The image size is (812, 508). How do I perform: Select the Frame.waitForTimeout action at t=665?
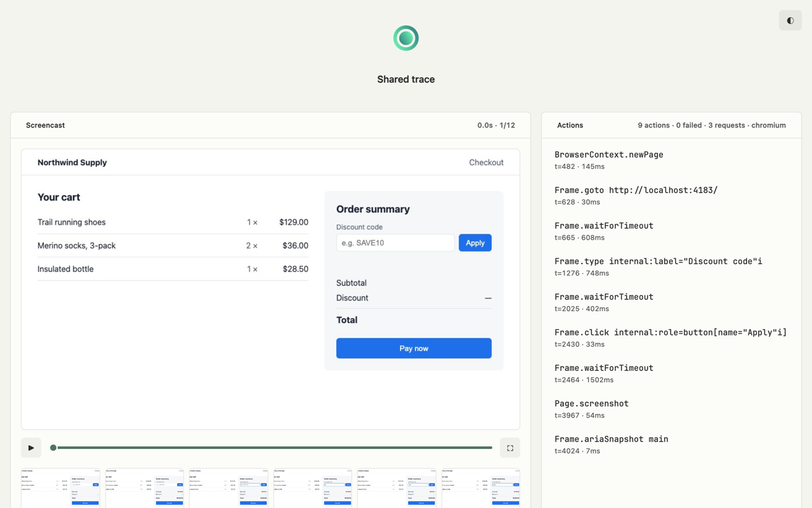[x=671, y=231]
